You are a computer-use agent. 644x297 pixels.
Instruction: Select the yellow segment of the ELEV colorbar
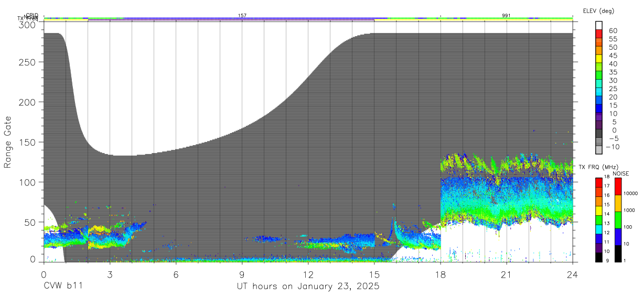(599, 59)
